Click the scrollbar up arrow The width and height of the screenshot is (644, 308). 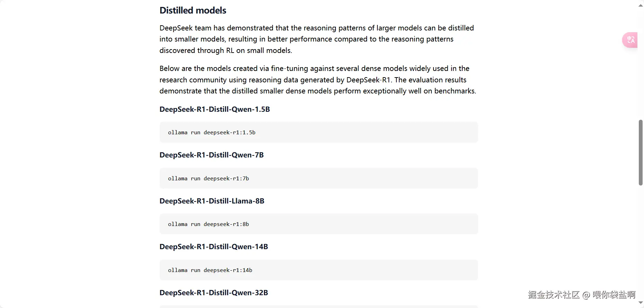click(641, 5)
